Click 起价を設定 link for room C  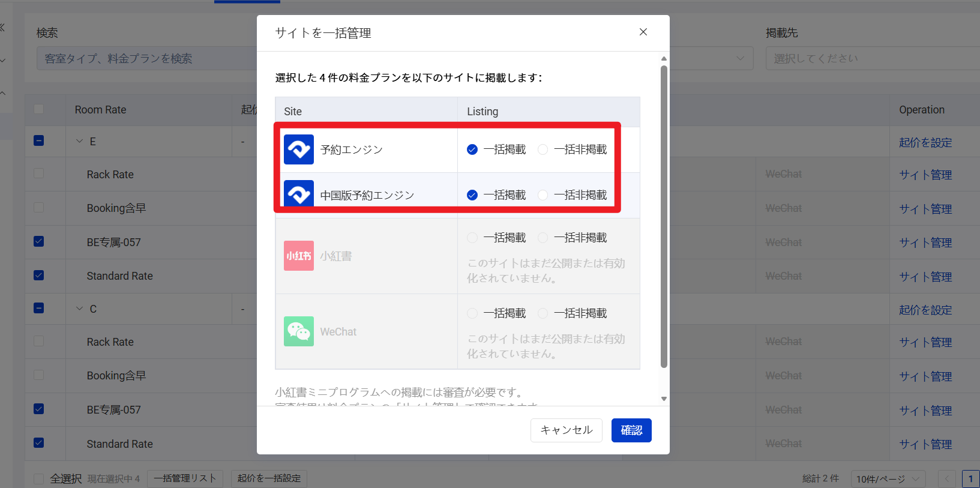point(925,310)
